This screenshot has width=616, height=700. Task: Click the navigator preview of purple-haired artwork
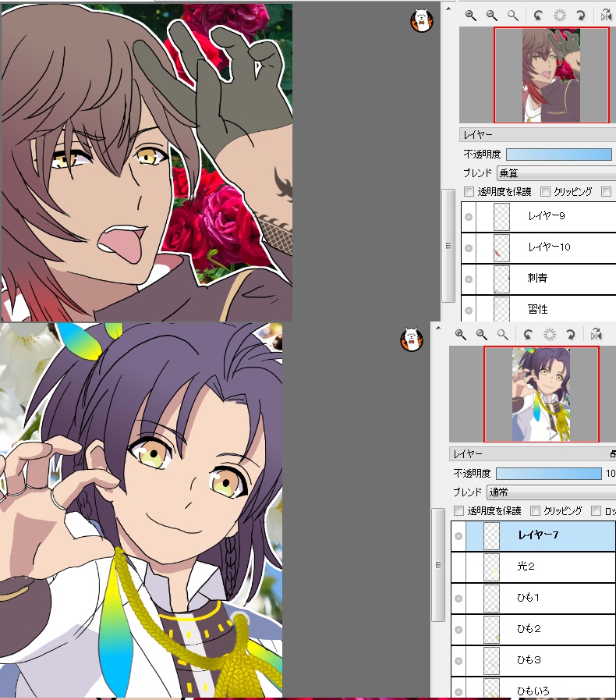[541, 394]
